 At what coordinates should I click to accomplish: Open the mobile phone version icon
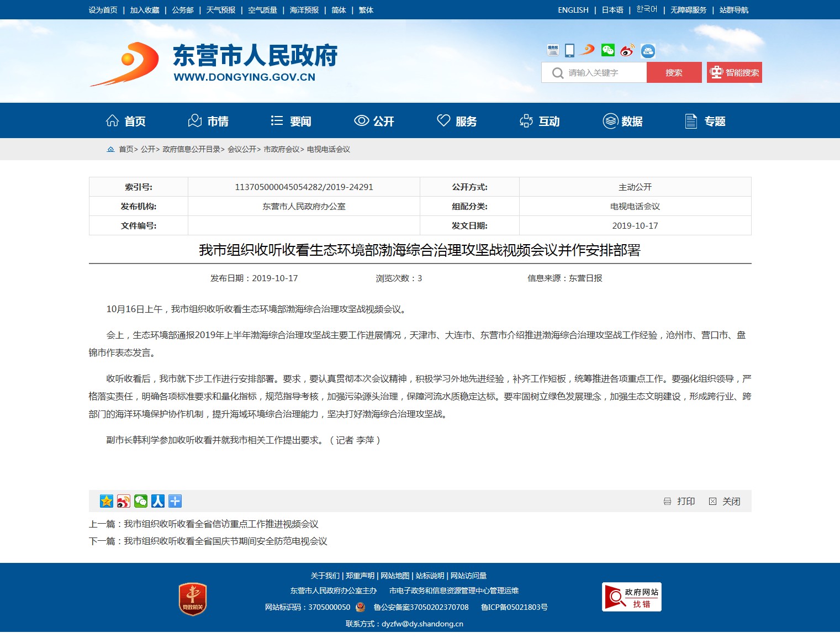click(569, 50)
